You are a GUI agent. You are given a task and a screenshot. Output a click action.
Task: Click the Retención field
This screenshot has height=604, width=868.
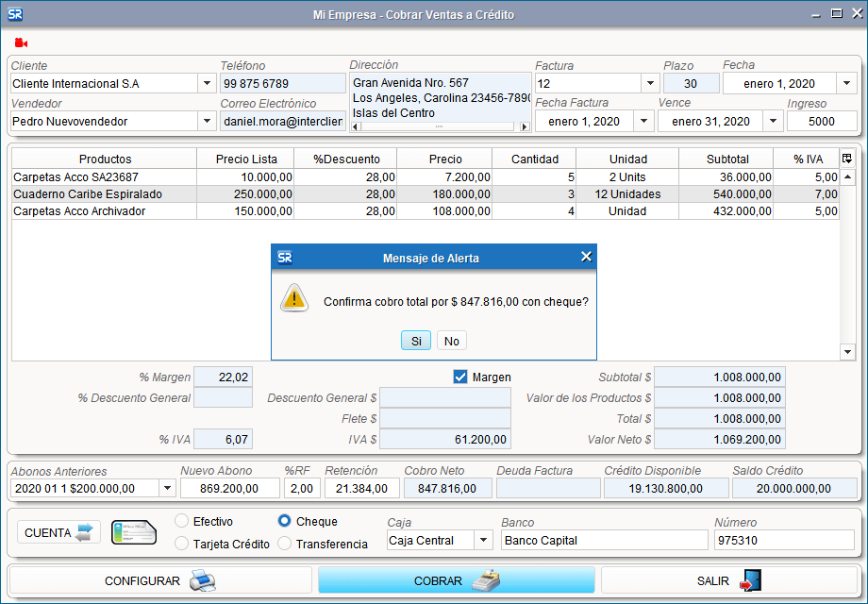pyautogui.click(x=361, y=488)
